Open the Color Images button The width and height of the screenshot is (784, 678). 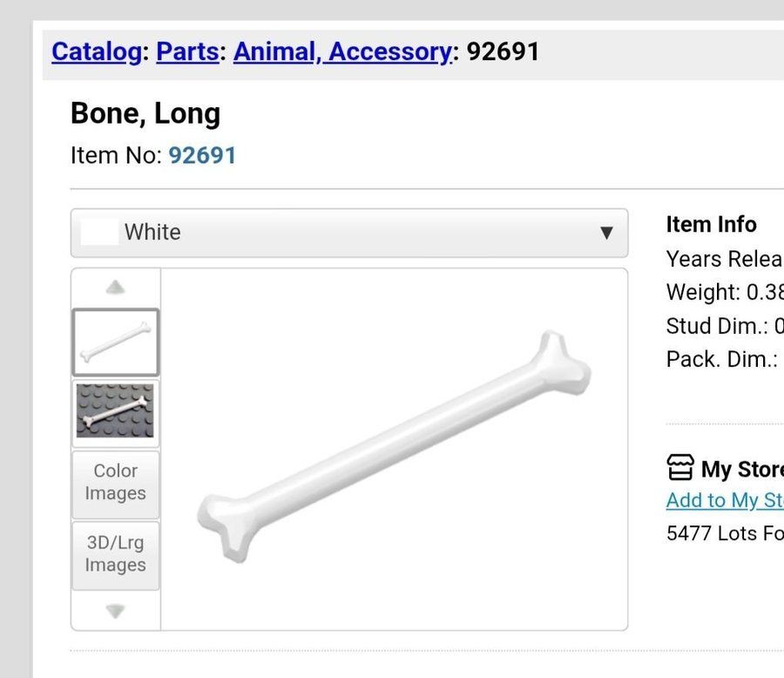[116, 482]
